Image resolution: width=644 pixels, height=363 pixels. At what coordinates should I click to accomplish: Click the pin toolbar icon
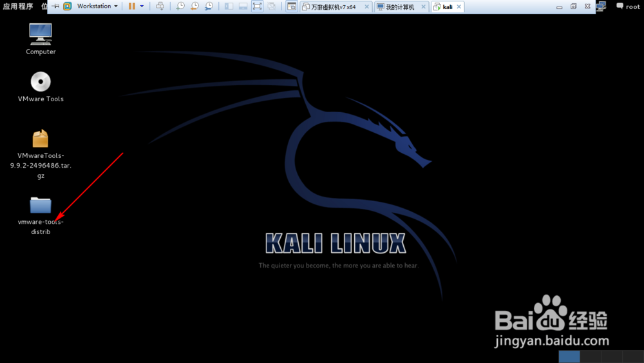pos(55,6)
